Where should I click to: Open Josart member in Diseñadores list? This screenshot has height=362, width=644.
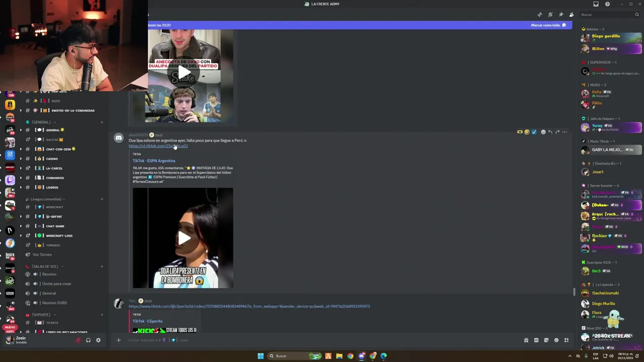611,172
